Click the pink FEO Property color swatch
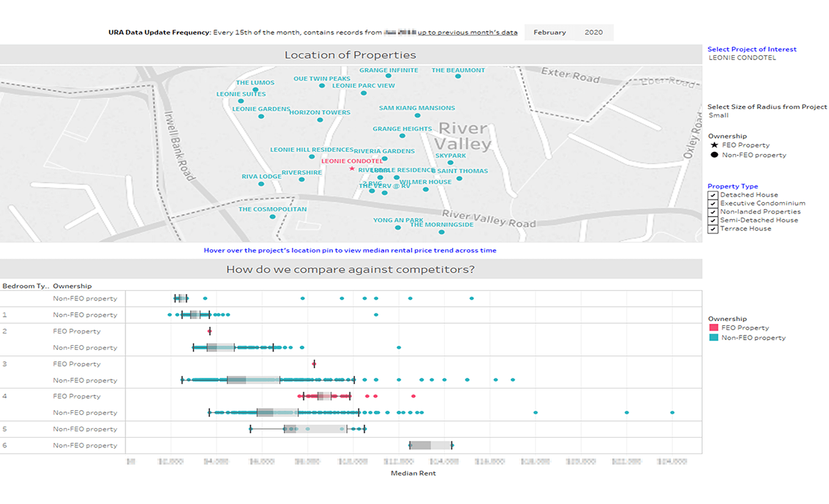Image resolution: width=829 pixels, height=504 pixels. click(x=714, y=328)
